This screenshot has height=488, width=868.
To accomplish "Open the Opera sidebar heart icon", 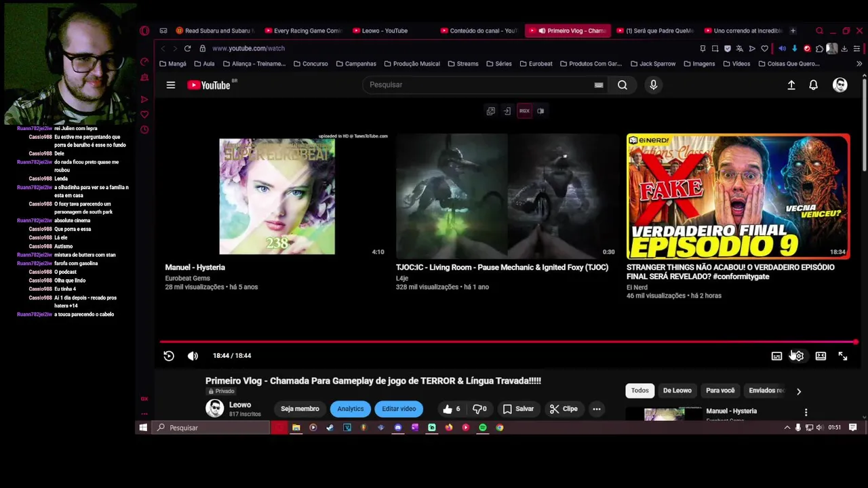I will pyautogui.click(x=144, y=115).
